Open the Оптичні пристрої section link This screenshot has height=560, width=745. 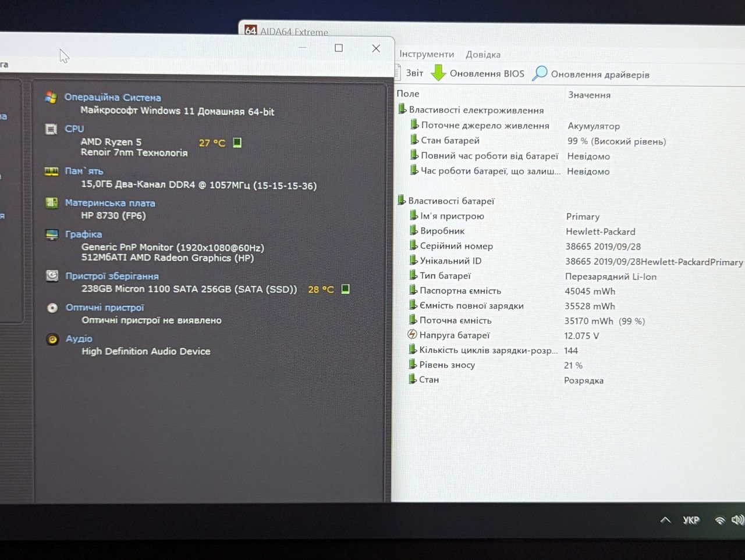click(105, 308)
